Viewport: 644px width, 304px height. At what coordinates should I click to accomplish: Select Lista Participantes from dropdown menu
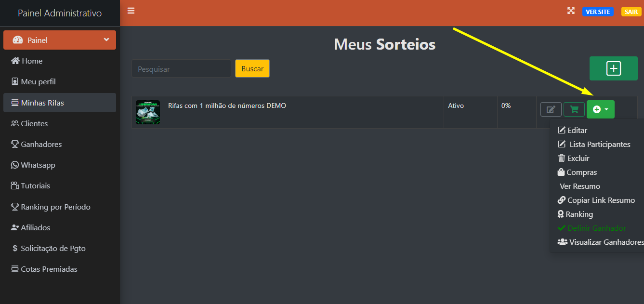594,144
